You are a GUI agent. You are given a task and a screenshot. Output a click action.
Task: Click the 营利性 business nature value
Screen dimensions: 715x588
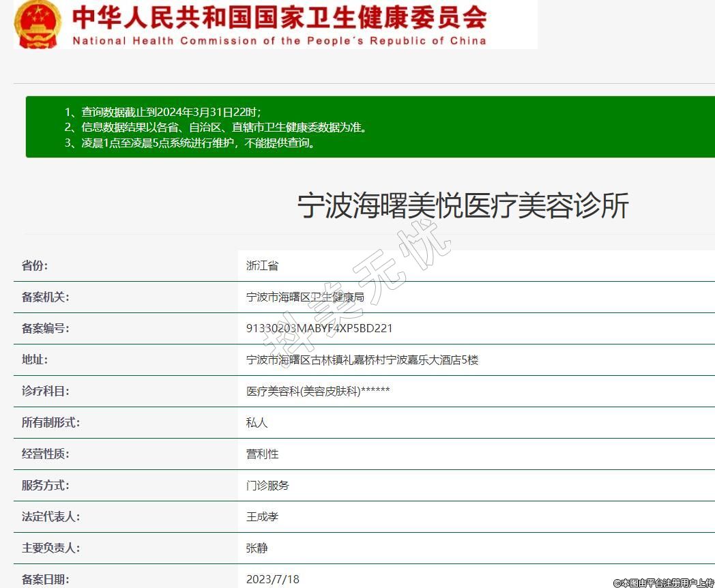coord(262,454)
